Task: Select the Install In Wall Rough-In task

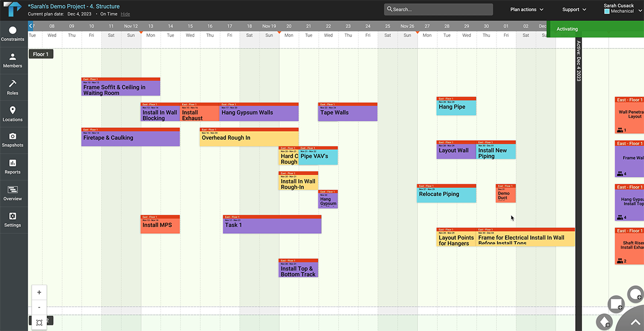Action: click(298, 181)
